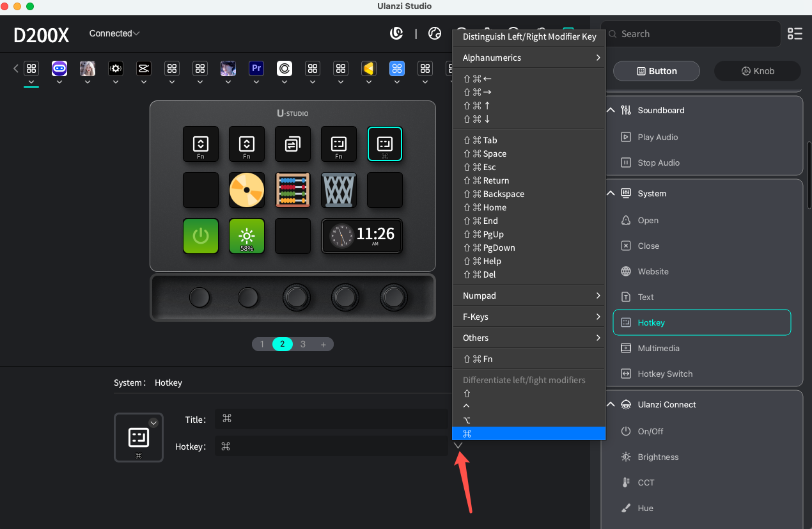This screenshot has height=529, width=812.
Task: Click the disc music key on device
Action: point(247,190)
